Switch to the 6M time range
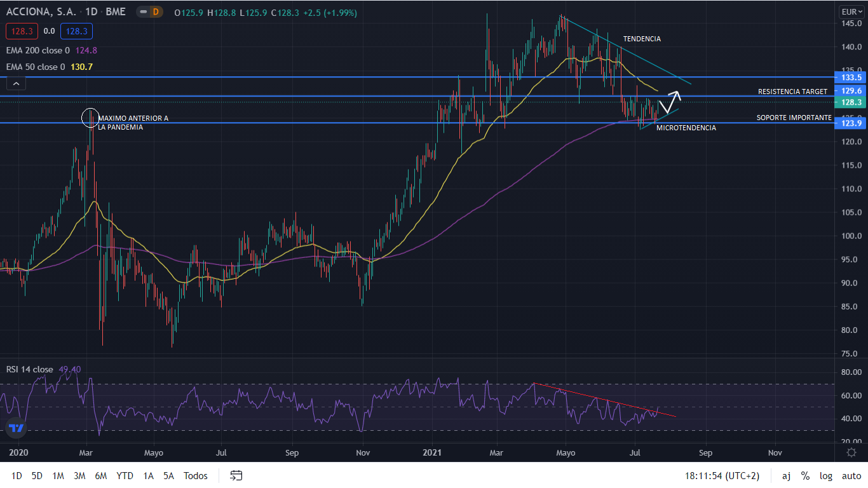The height and width of the screenshot is (488, 868). coord(100,476)
